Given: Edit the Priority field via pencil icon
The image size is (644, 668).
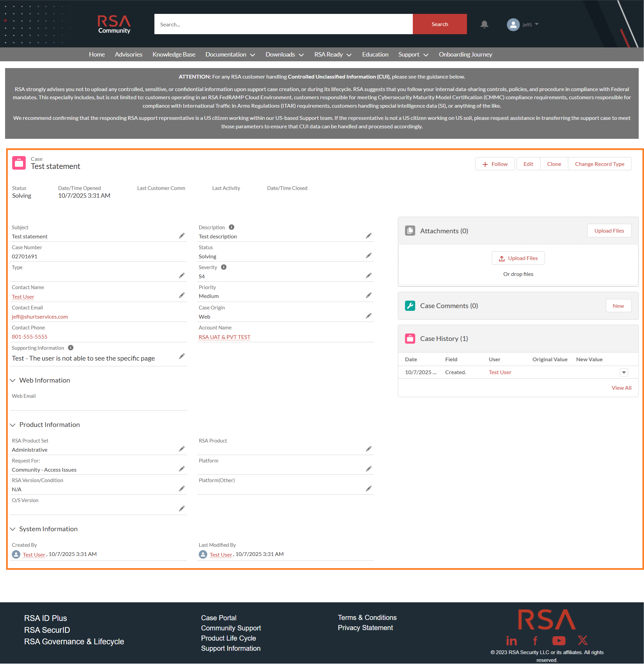Looking at the screenshot, I should click(x=368, y=296).
